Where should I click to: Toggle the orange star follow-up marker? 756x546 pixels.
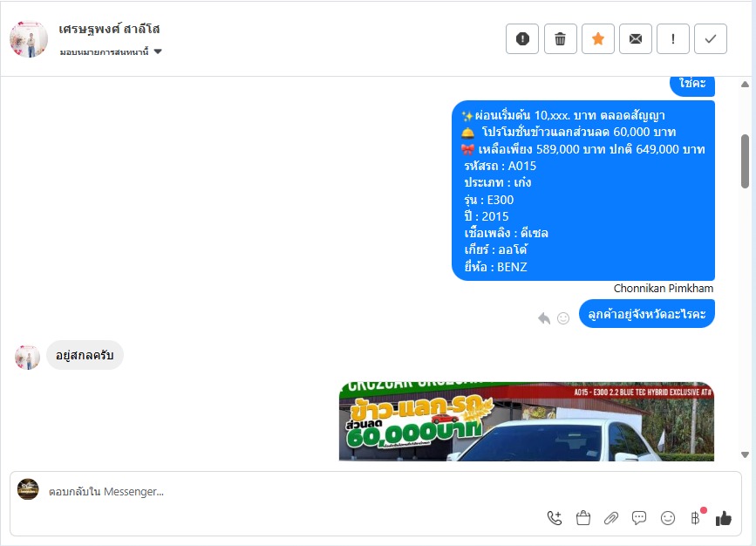pyautogui.click(x=598, y=38)
